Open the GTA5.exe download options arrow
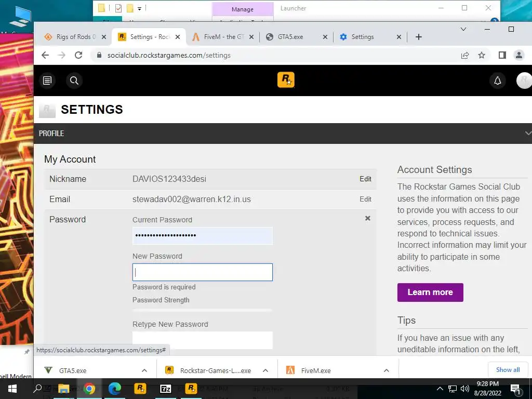The width and height of the screenshot is (532, 399). tap(144, 370)
